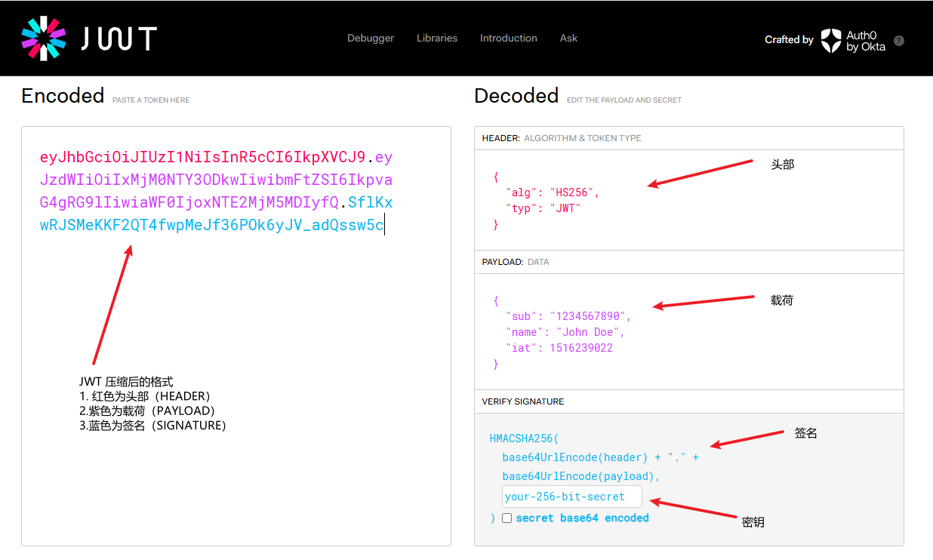Go to the Introduction page
933x560 pixels.
509,38
